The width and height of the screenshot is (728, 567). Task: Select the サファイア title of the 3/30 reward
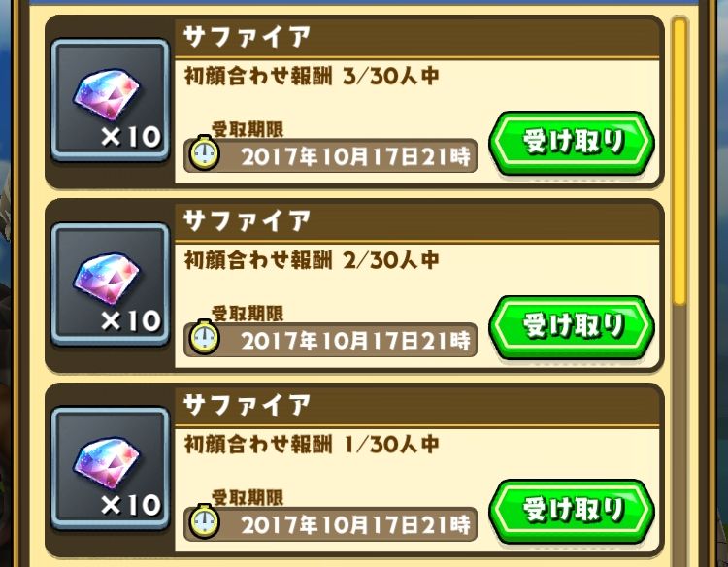(247, 37)
